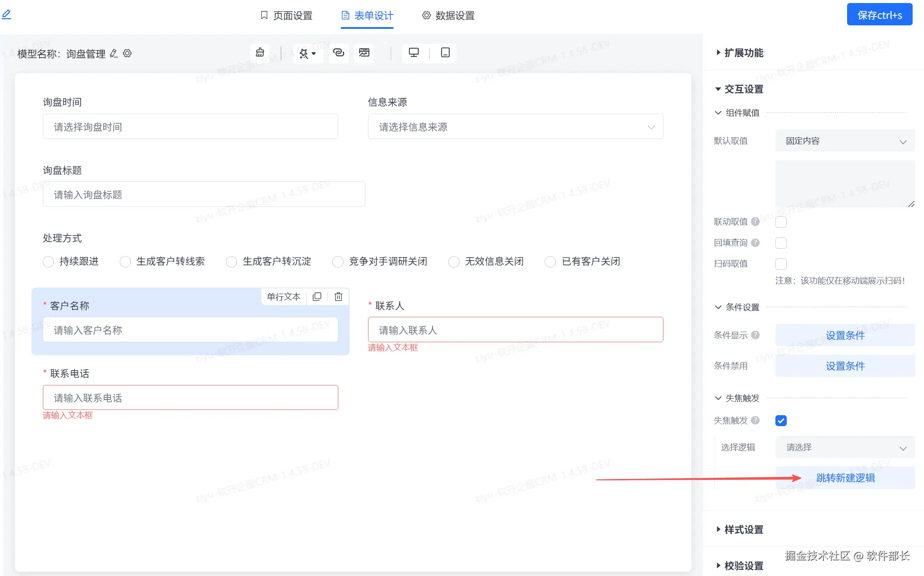Open the 页面设置 tab
Image resolution: width=924 pixels, height=576 pixels.
pyautogui.click(x=286, y=16)
